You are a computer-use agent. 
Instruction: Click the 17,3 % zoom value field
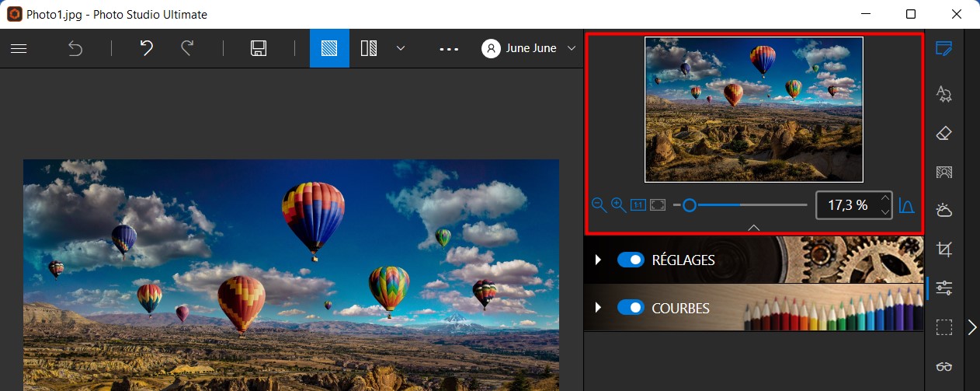tap(847, 205)
